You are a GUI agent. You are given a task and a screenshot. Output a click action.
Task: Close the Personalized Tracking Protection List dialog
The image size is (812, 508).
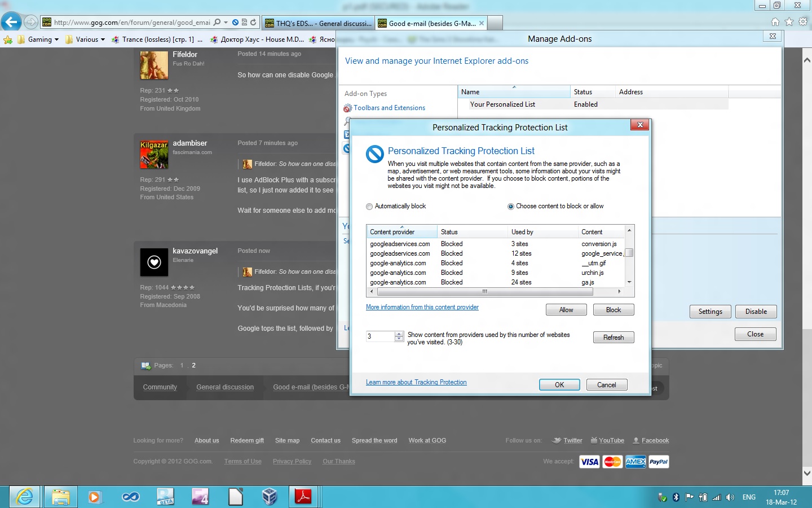click(640, 125)
